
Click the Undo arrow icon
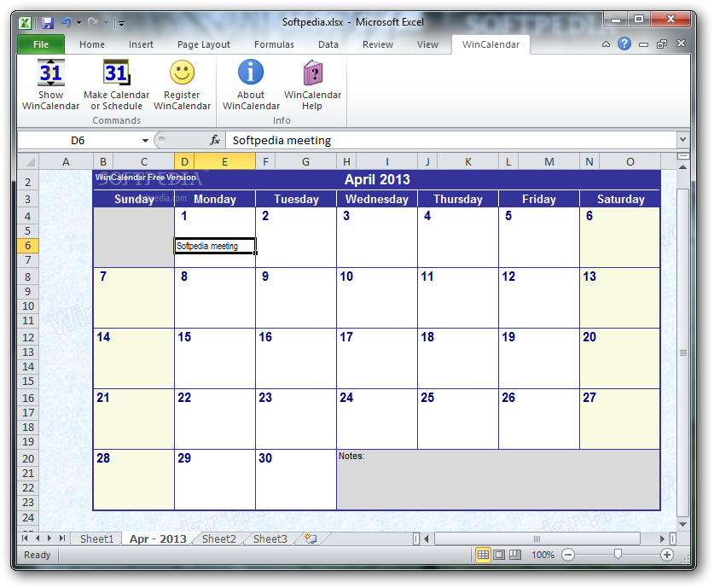(67, 22)
